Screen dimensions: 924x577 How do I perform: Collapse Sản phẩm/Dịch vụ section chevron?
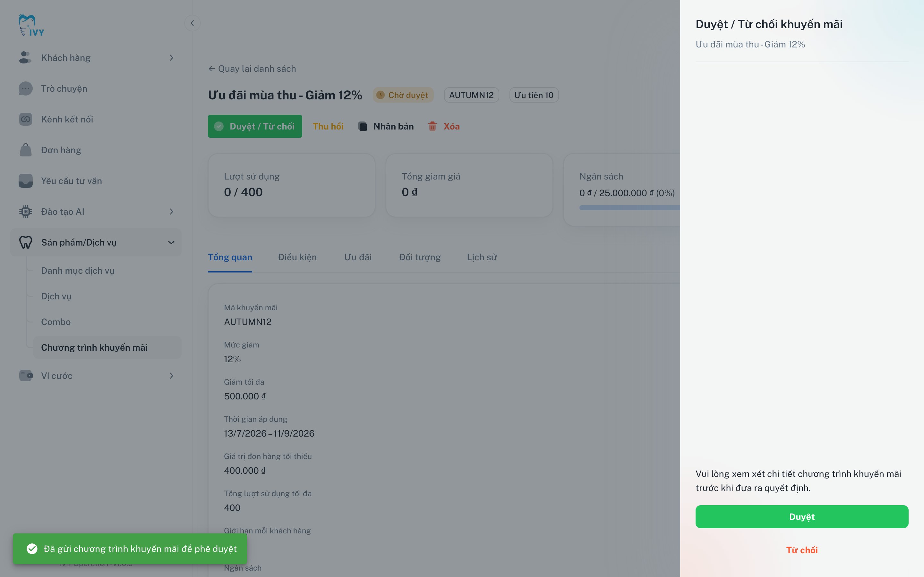pyautogui.click(x=171, y=242)
